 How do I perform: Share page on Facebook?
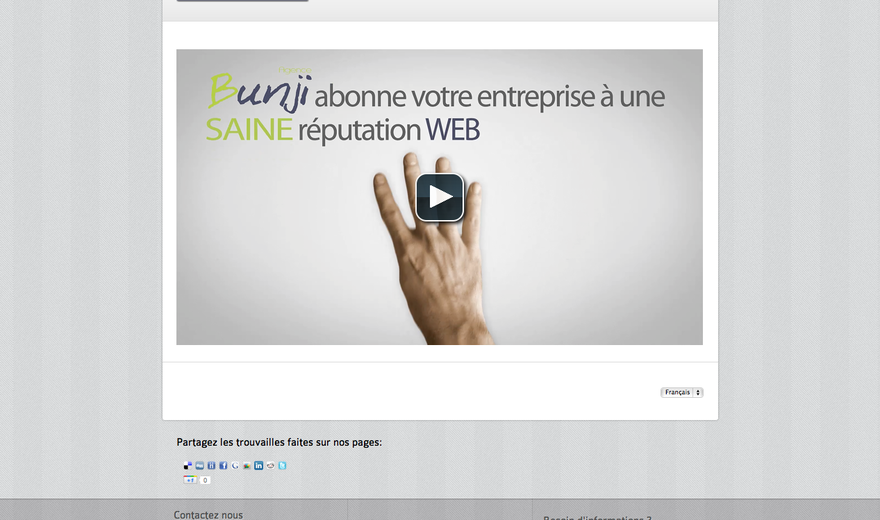223,466
